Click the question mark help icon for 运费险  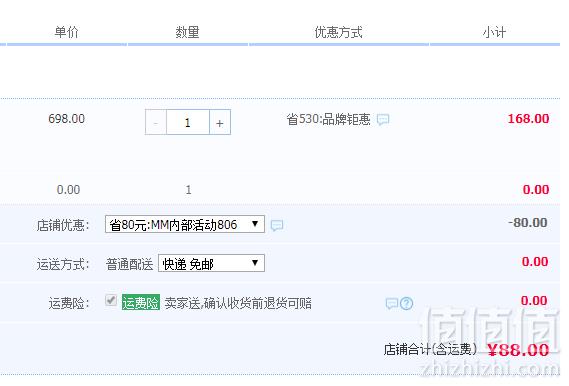tap(407, 303)
